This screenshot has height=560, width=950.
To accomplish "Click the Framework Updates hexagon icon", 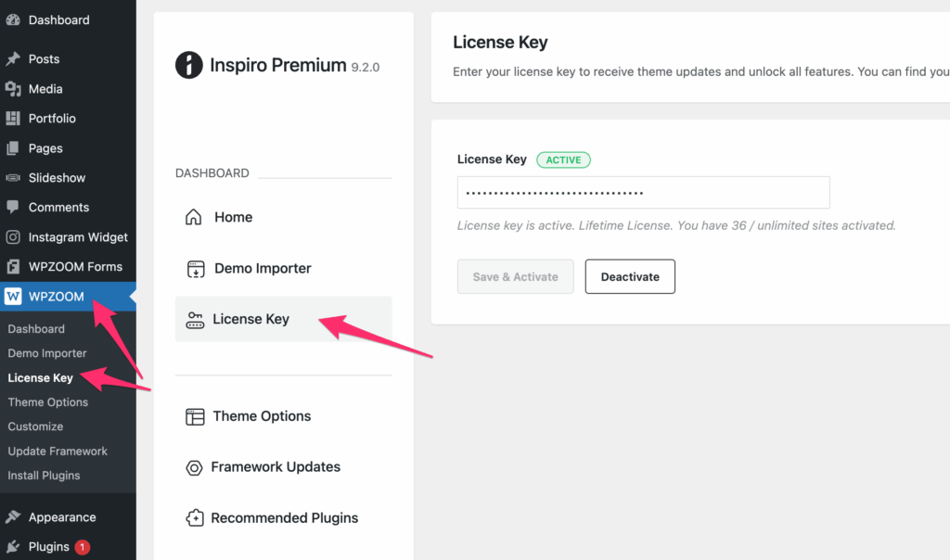I will 194,467.
